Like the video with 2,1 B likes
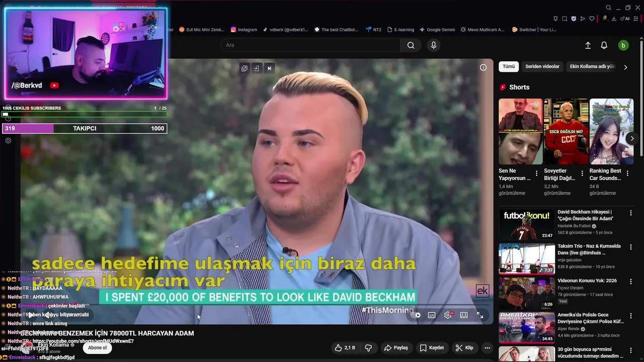This screenshot has height=362, width=644. (345, 348)
